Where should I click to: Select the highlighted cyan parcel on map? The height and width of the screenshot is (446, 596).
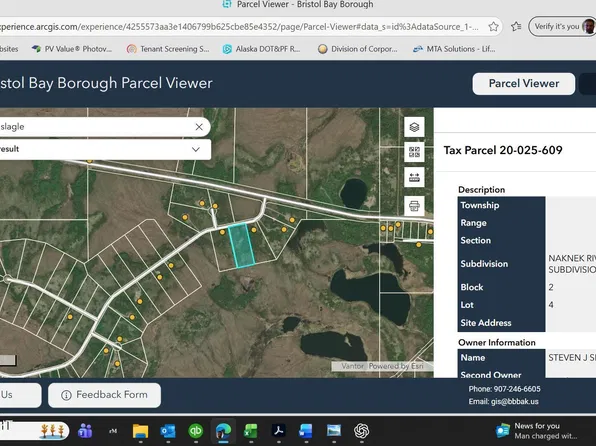tap(241, 246)
